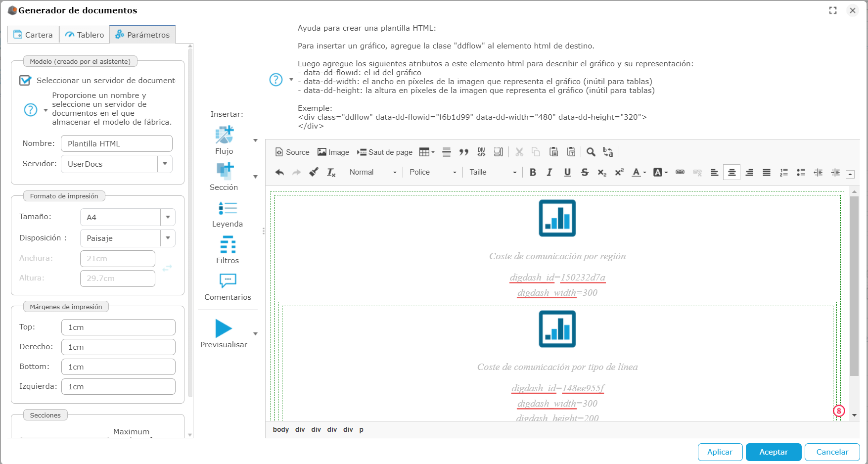Image resolution: width=868 pixels, height=464 pixels.
Task: Apply superscript formatting
Action: (x=619, y=172)
